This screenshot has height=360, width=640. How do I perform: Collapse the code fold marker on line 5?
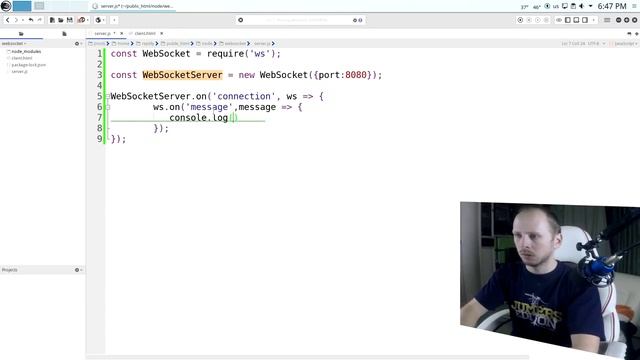108,97
